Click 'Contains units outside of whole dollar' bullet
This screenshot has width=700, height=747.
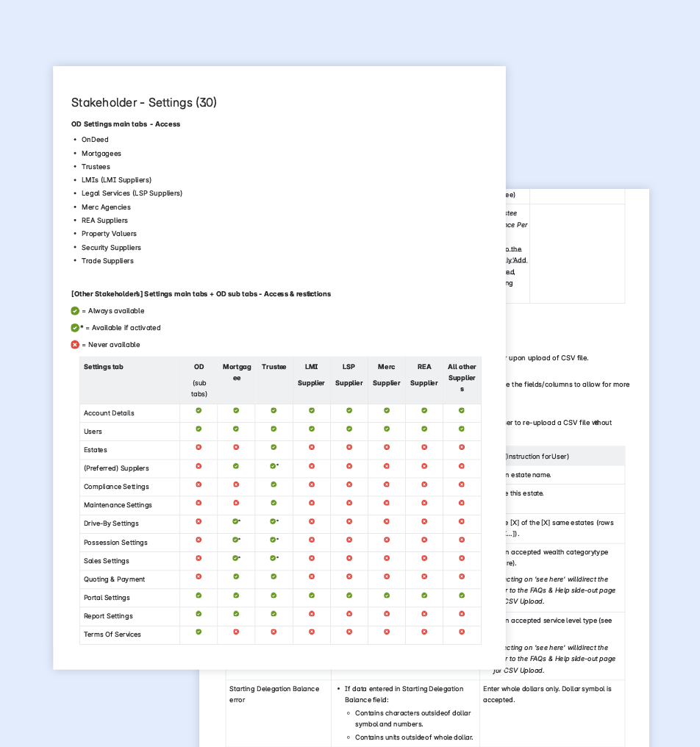coord(414,737)
